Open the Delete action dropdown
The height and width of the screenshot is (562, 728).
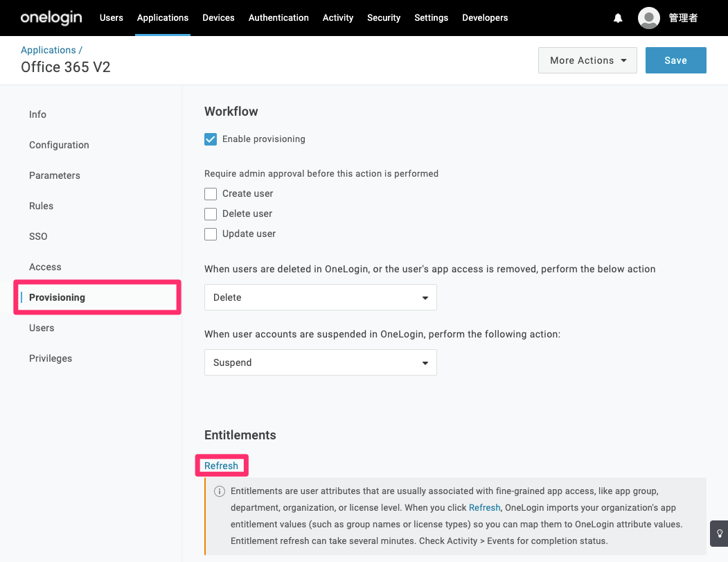click(320, 297)
